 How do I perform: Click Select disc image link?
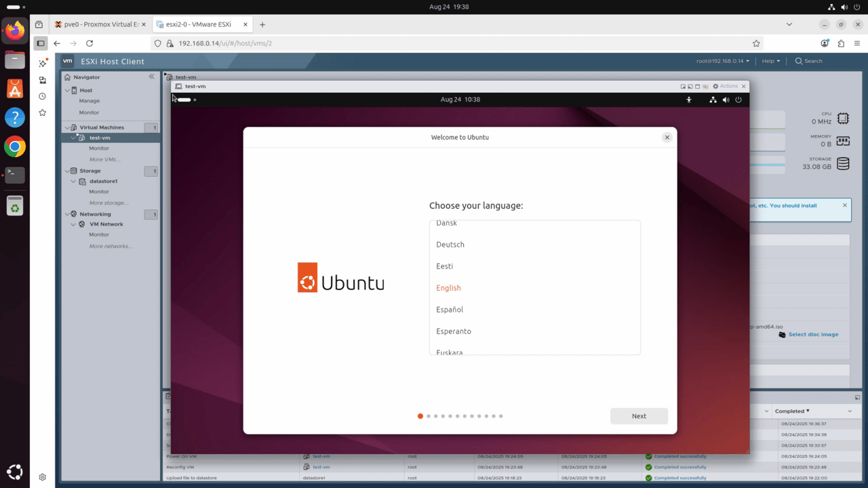(813, 334)
